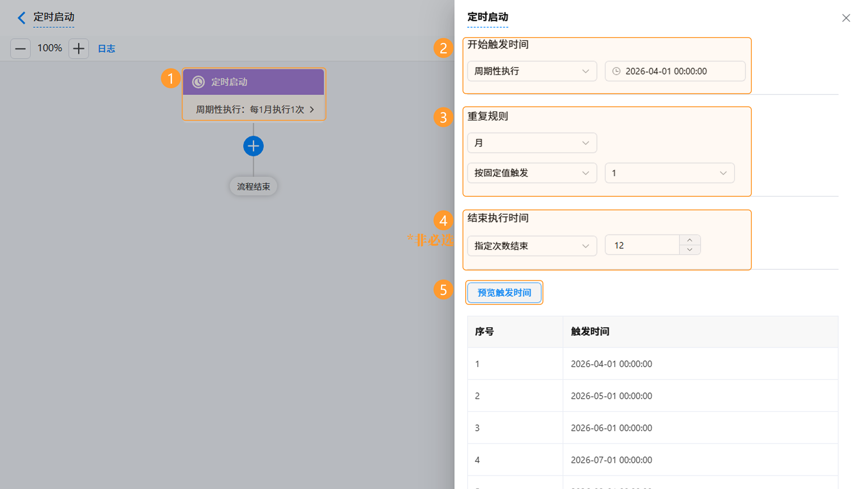Screen dimensions: 868x489
Task: Add a node with blue plus circle
Action: [253, 146]
